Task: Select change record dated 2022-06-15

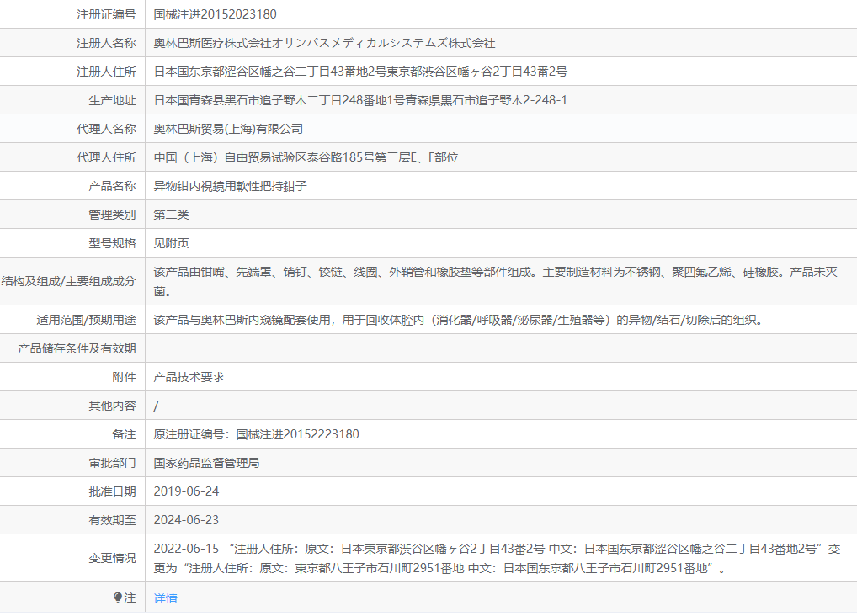Action: 497,558
